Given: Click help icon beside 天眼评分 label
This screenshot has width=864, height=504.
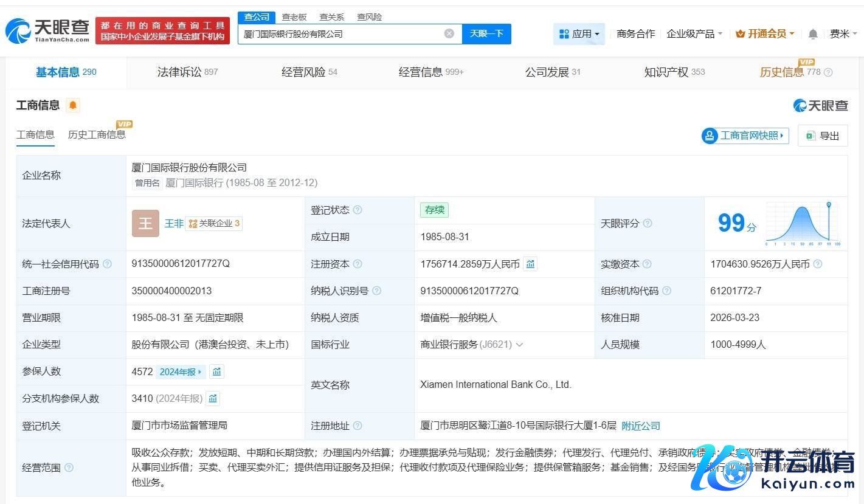Looking at the screenshot, I should (x=648, y=223).
